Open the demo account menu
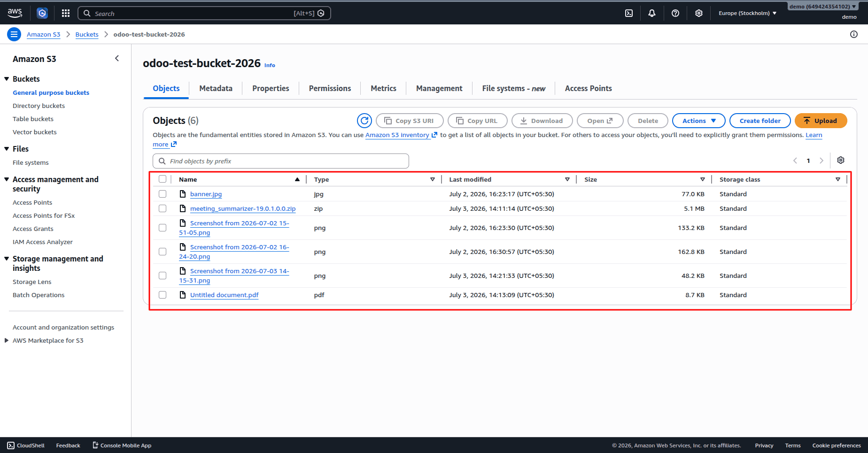Image resolution: width=868 pixels, height=453 pixels. tap(822, 7)
